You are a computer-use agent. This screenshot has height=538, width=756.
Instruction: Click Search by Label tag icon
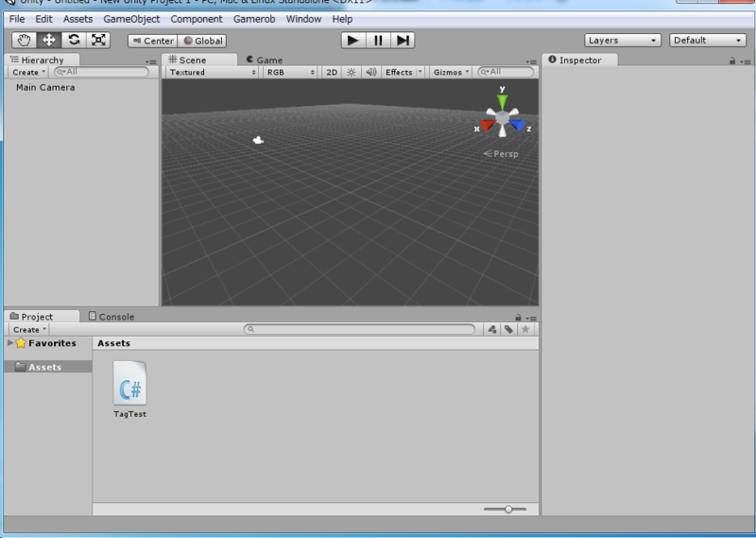point(508,329)
